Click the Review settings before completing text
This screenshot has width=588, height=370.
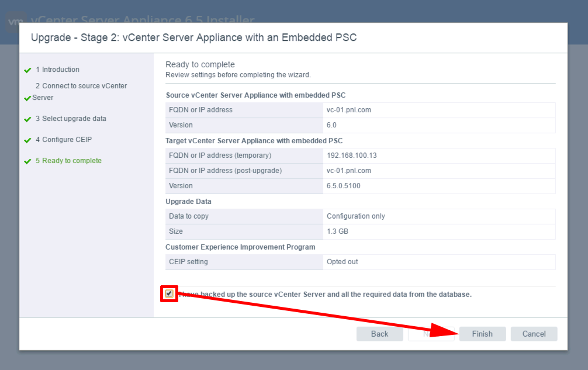[x=238, y=75]
